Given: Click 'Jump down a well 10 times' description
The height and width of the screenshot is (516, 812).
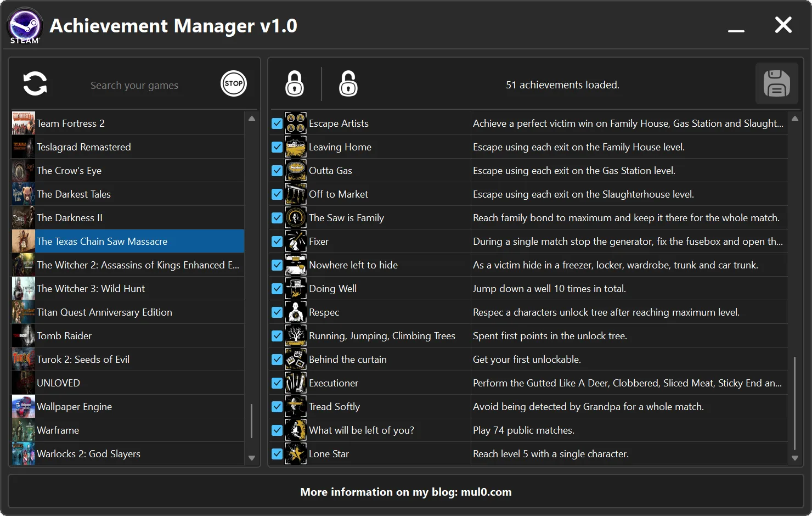Looking at the screenshot, I should click(549, 289).
